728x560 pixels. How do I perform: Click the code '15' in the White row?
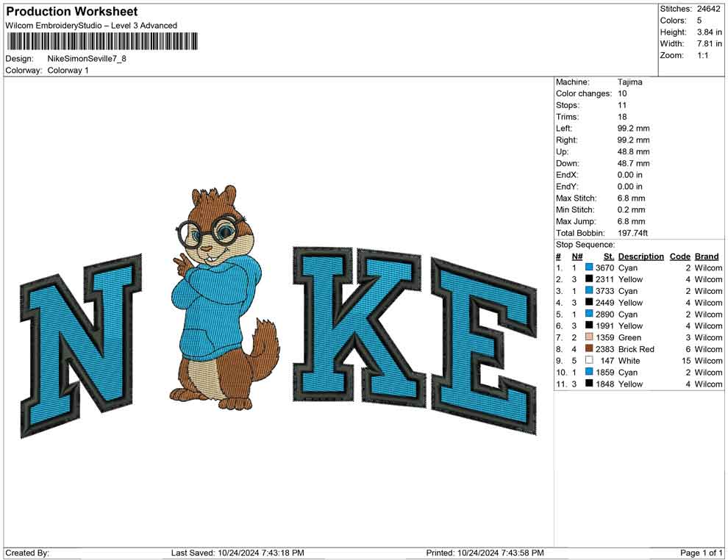tap(686, 361)
